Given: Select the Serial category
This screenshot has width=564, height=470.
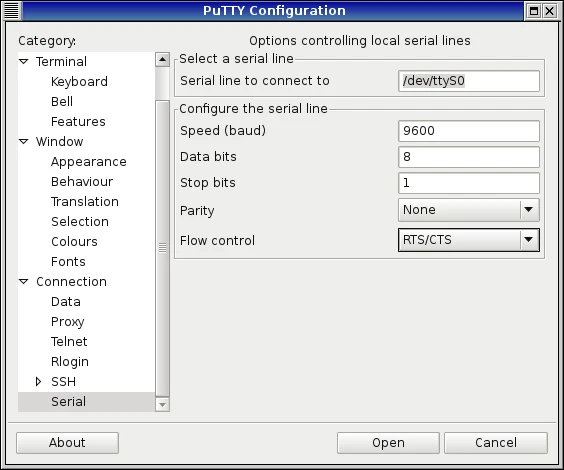Looking at the screenshot, I should coord(68,402).
